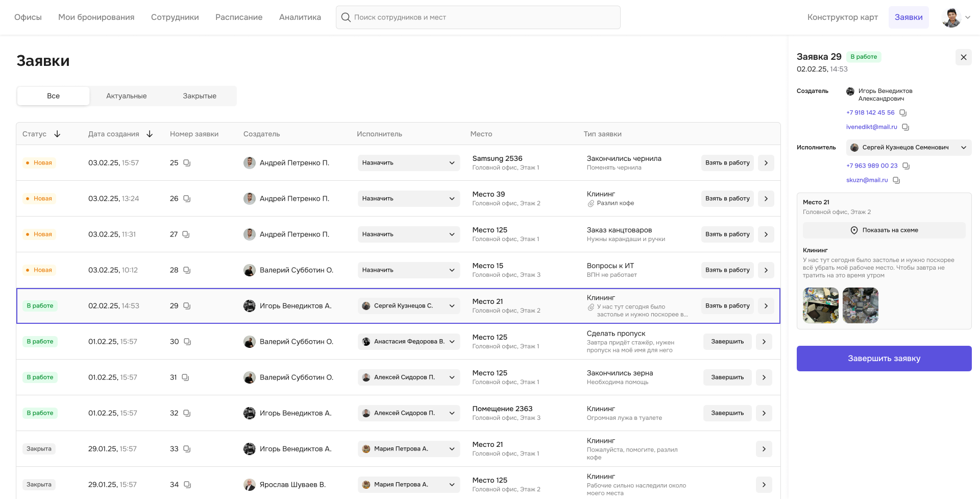
Task: Expand executor dropdown Анастасия Федорова В.
Action: [408, 342]
